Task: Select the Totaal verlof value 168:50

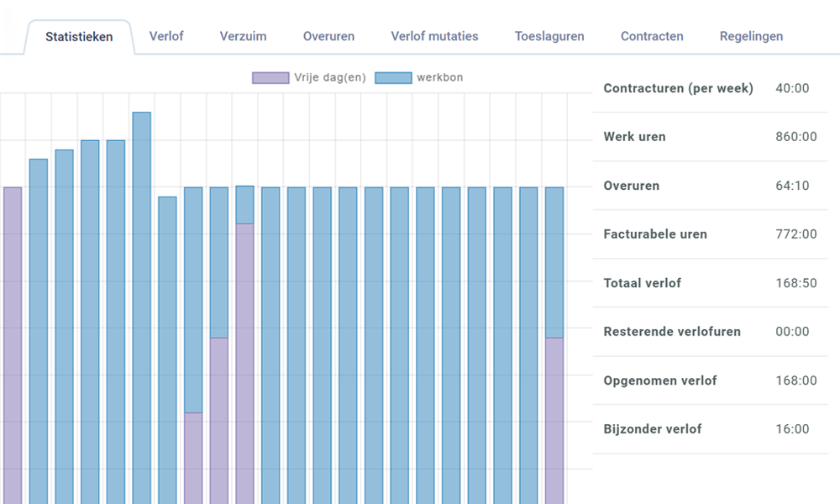Action: pos(795,283)
